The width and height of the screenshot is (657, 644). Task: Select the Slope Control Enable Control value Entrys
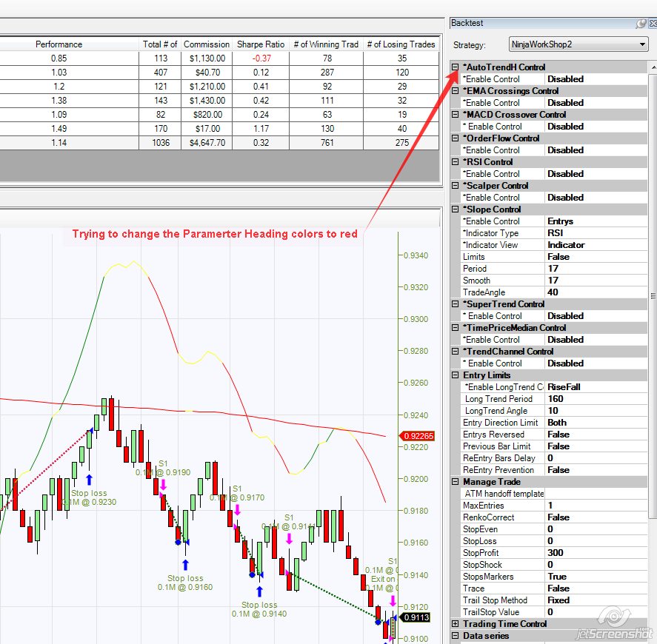596,221
